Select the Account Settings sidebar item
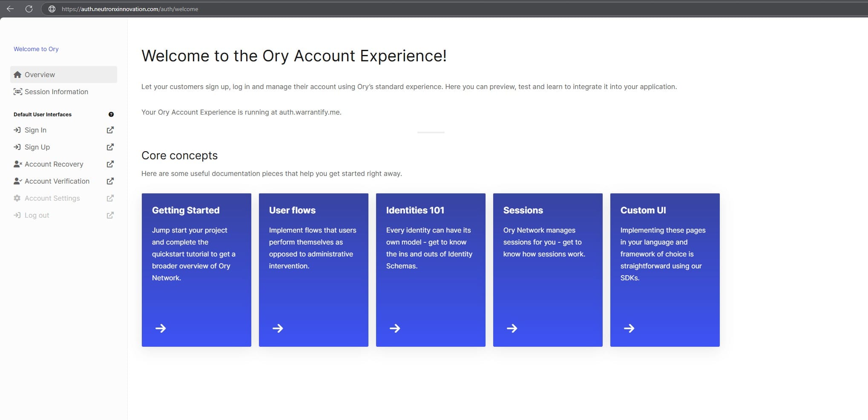The height and width of the screenshot is (420, 868). (52, 198)
